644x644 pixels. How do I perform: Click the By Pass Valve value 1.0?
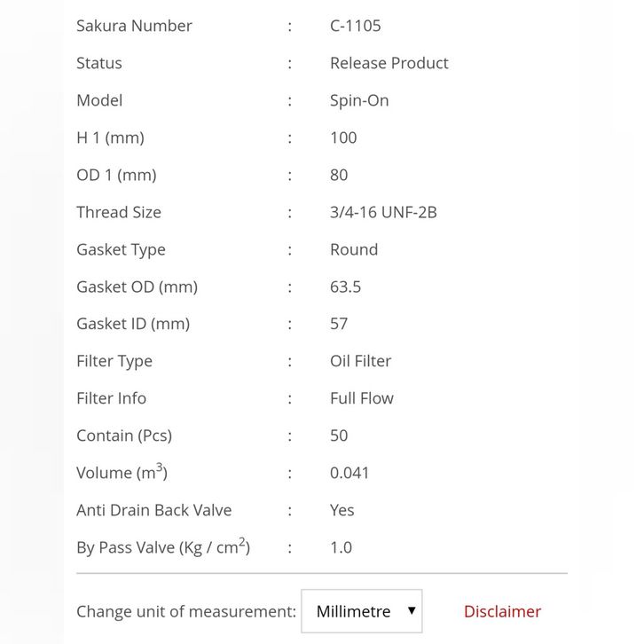[341, 547]
